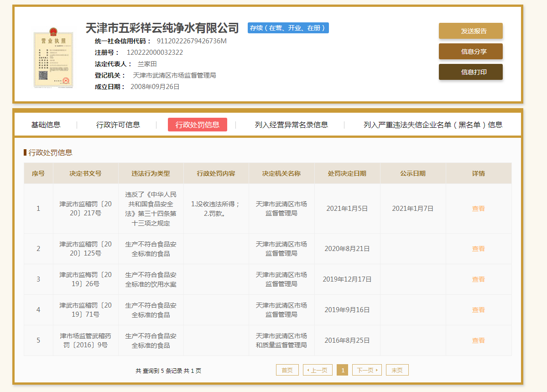Click the 详情 column header
The width and height of the screenshot is (547, 392).
pos(478,173)
